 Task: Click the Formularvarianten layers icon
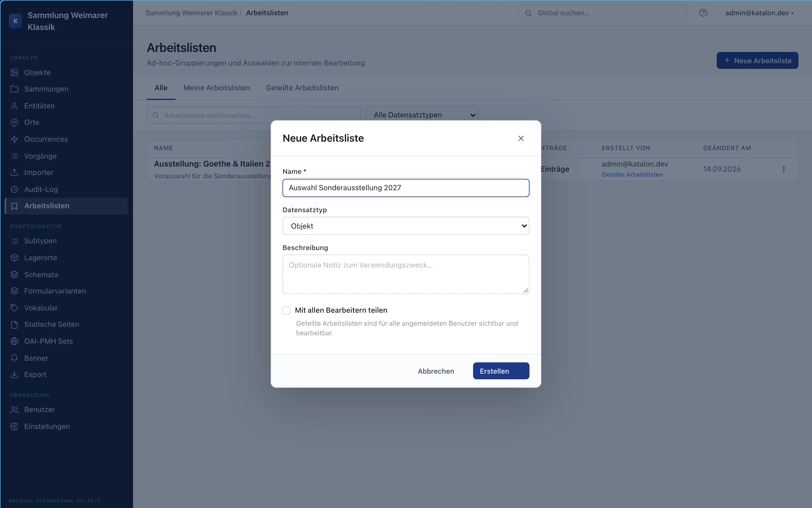pos(14,291)
